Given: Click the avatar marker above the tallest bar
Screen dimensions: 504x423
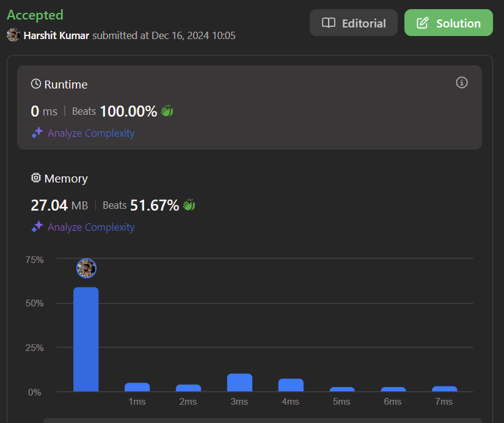Looking at the screenshot, I should (x=86, y=268).
